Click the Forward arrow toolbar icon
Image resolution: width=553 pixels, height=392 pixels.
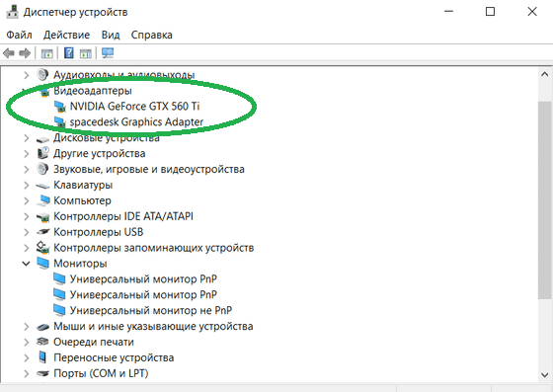pyautogui.click(x=25, y=53)
